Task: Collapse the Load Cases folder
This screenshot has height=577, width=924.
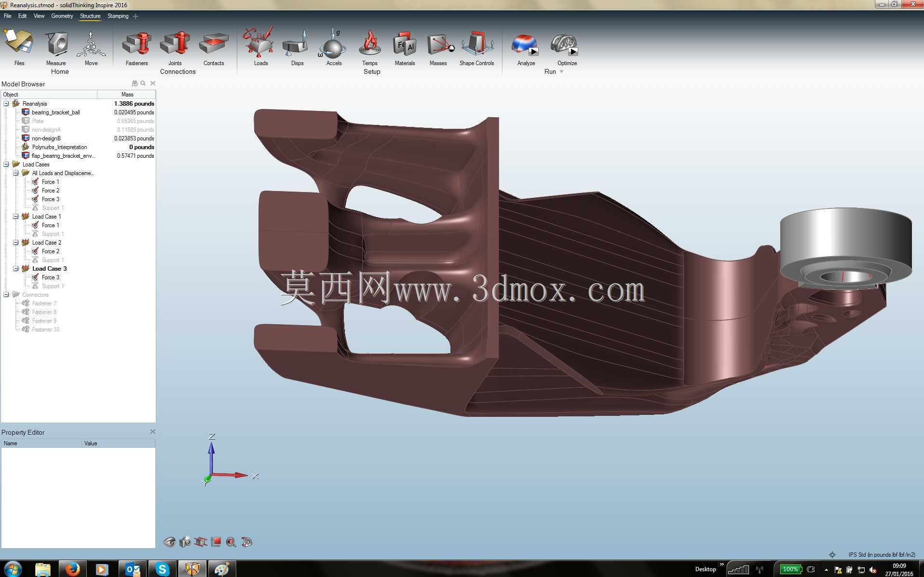Action: 6,165
